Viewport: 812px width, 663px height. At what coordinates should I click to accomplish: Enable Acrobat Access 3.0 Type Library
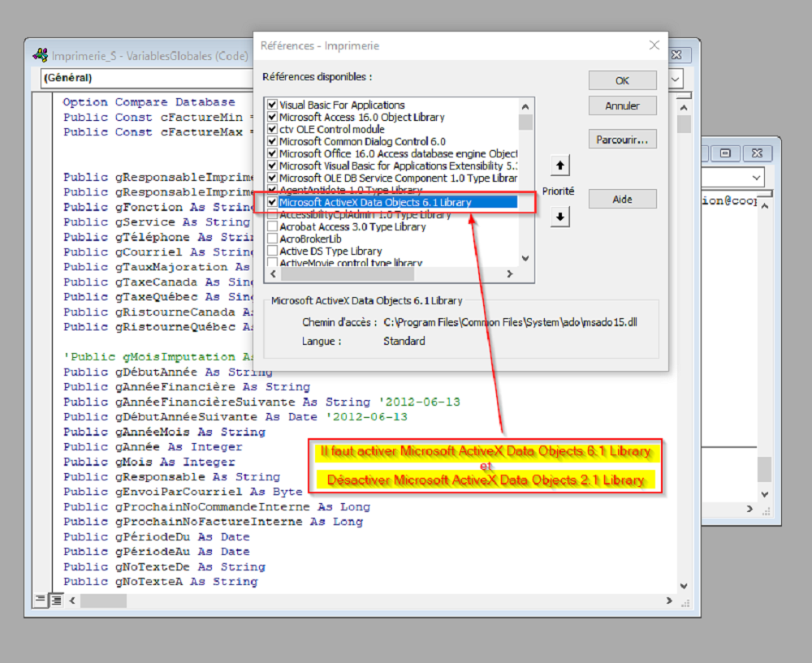[x=273, y=227]
